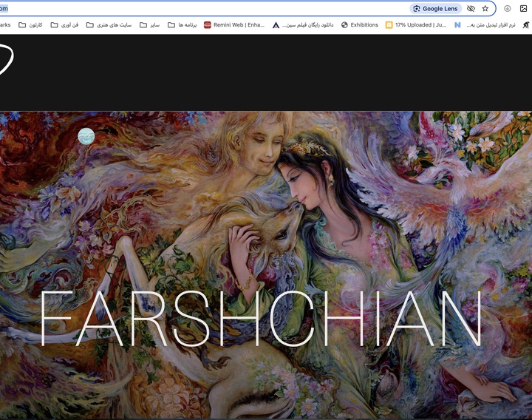Screen dimensions: 532x420
Task: Open the سایت های هنری bookmarks folder
Action: [109, 25]
